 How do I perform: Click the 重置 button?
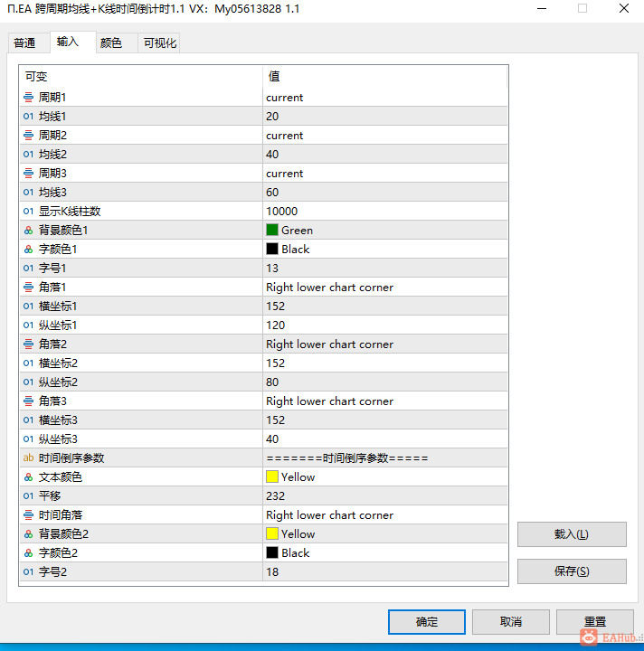click(594, 621)
